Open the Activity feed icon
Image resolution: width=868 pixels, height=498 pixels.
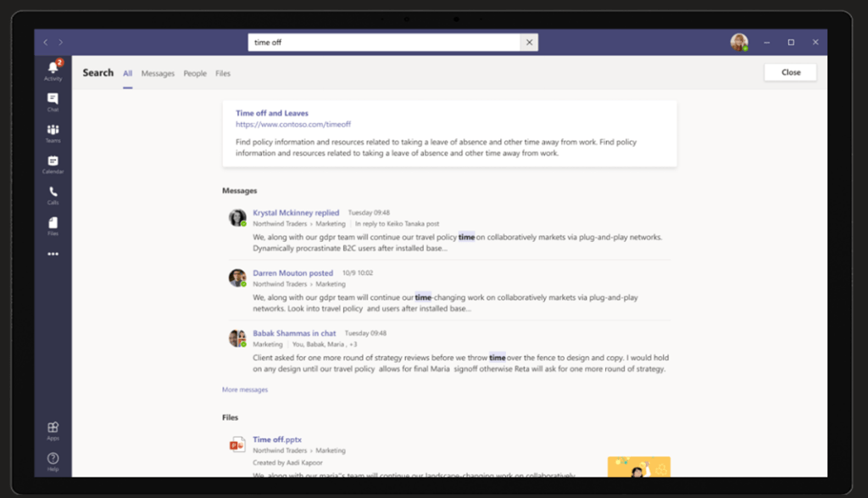[53, 70]
